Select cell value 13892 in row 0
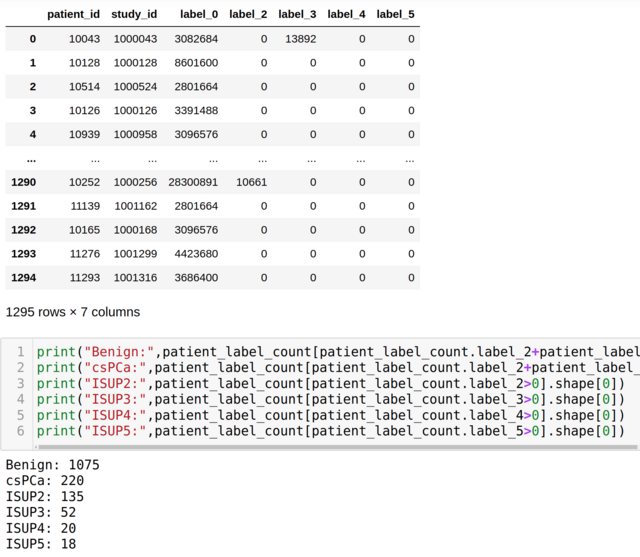 (x=301, y=39)
